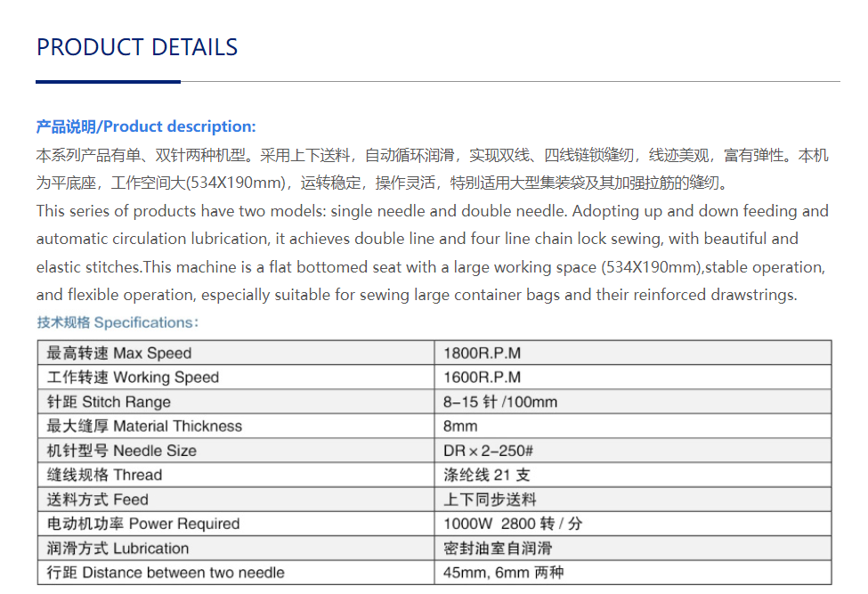Click the PRODUCT DETAILS heading
The image size is (868, 594).
pyautogui.click(x=137, y=47)
